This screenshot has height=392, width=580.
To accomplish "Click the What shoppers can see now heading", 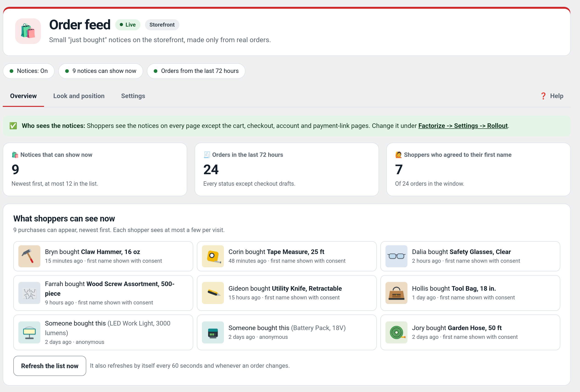I will pyautogui.click(x=64, y=219).
